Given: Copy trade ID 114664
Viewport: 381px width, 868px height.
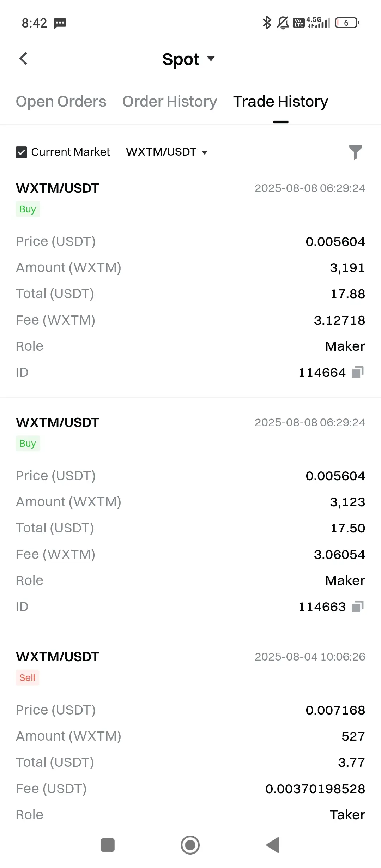Looking at the screenshot, I should 358,372.
